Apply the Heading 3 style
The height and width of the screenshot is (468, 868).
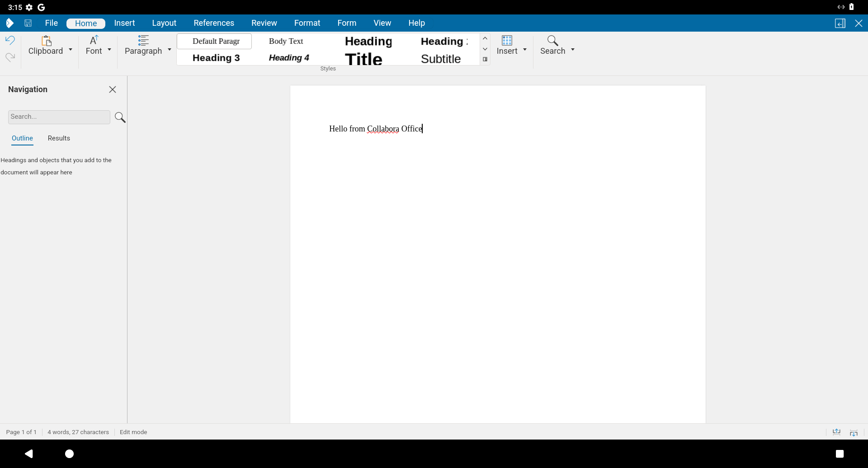pyautogui.click(x=217, y=57)
